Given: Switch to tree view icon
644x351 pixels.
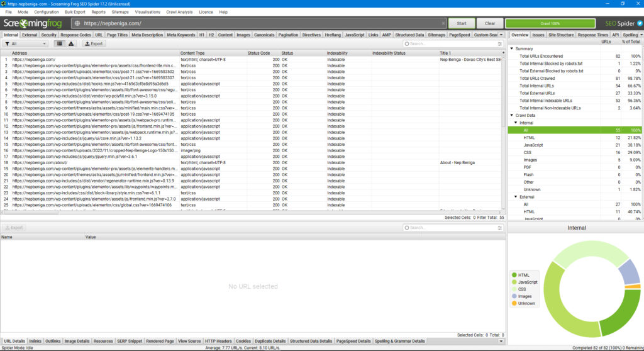Looking at the screenshot, I should [x=71, y=43].
